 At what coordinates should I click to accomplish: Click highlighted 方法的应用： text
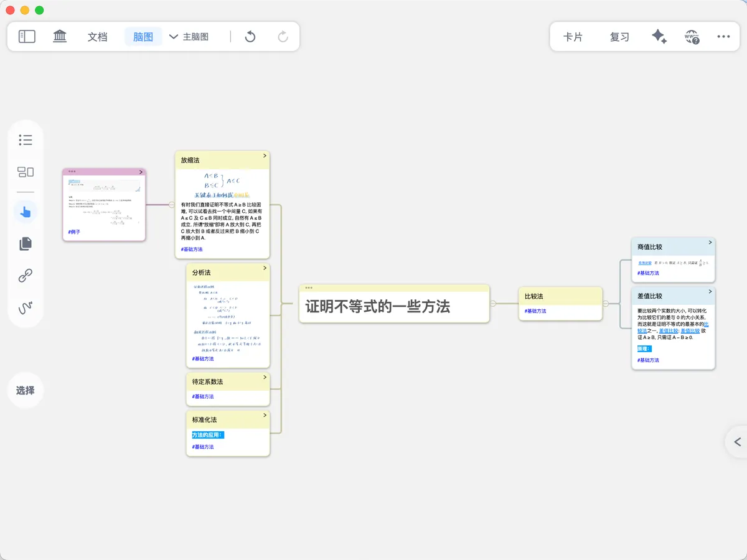[x=208, y=435]
